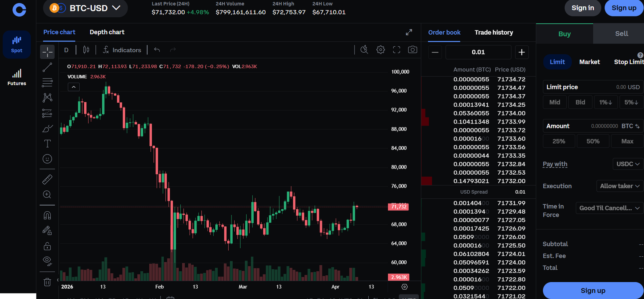This screenshot has width=644, height=299.
Task: Select the forecasting position tool
Action: 47,113
